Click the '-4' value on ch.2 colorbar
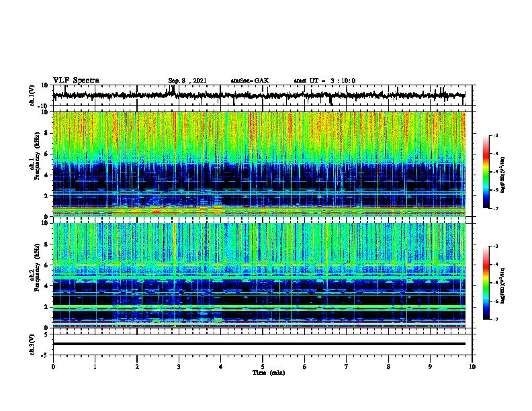The image size is (532, 411). [x=496, y=265]
